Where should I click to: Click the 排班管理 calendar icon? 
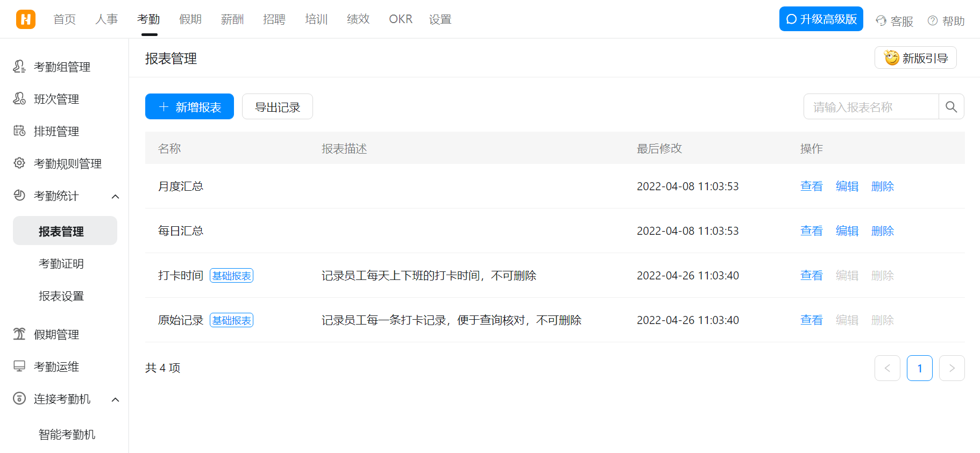pyautogui.click(x=19, y=131)
